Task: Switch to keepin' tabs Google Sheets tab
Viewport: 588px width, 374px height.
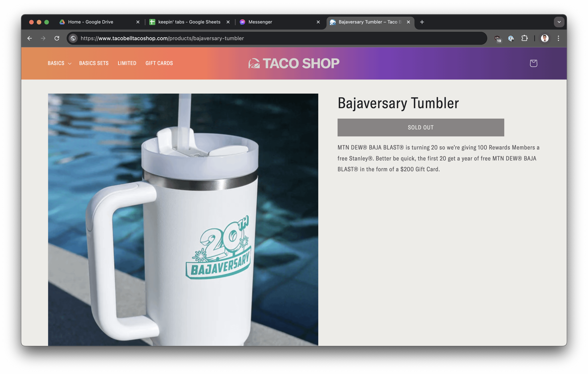Action: (189, 22)
